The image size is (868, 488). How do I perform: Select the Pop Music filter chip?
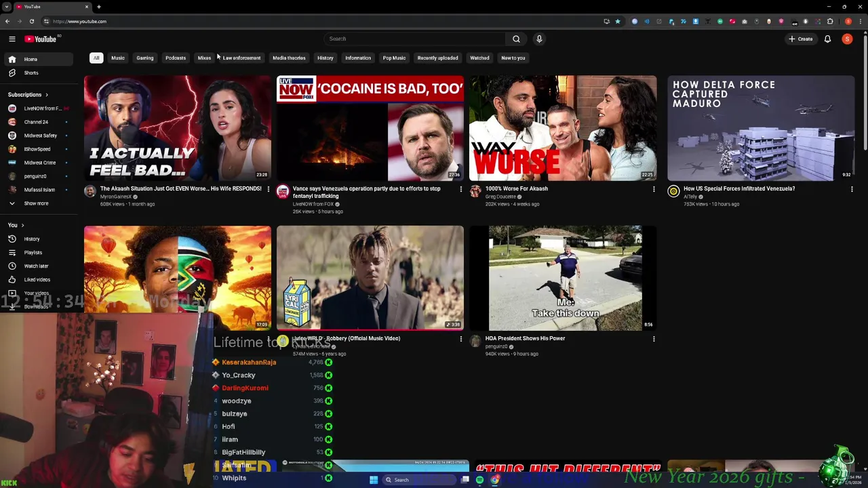(x=394, y=58)
